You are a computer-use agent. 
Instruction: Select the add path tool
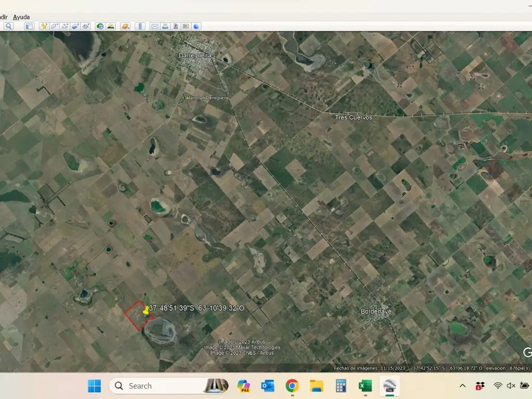(65, 26)
